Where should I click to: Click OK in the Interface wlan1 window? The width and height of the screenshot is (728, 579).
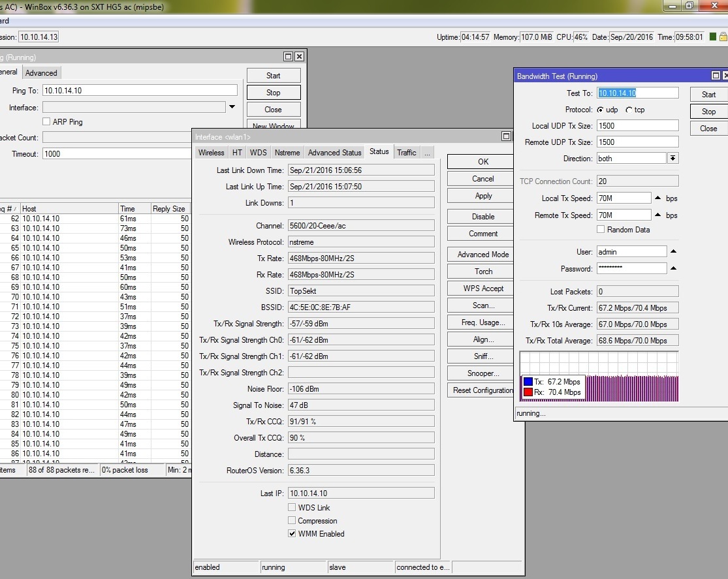coord(481,162)
